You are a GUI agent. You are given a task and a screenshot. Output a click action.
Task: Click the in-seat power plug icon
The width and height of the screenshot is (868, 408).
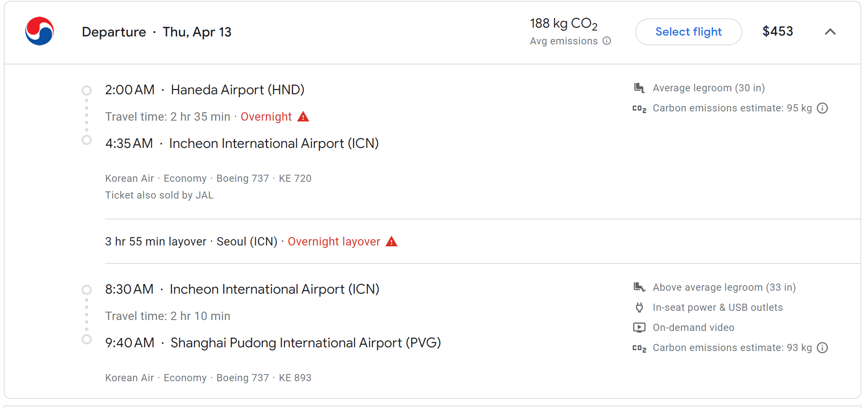pyautogui.click(x=639, y=307)
